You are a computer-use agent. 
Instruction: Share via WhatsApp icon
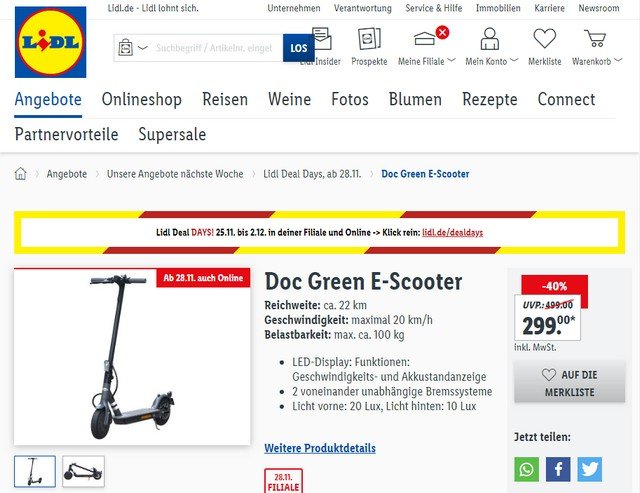click(526, 469)
